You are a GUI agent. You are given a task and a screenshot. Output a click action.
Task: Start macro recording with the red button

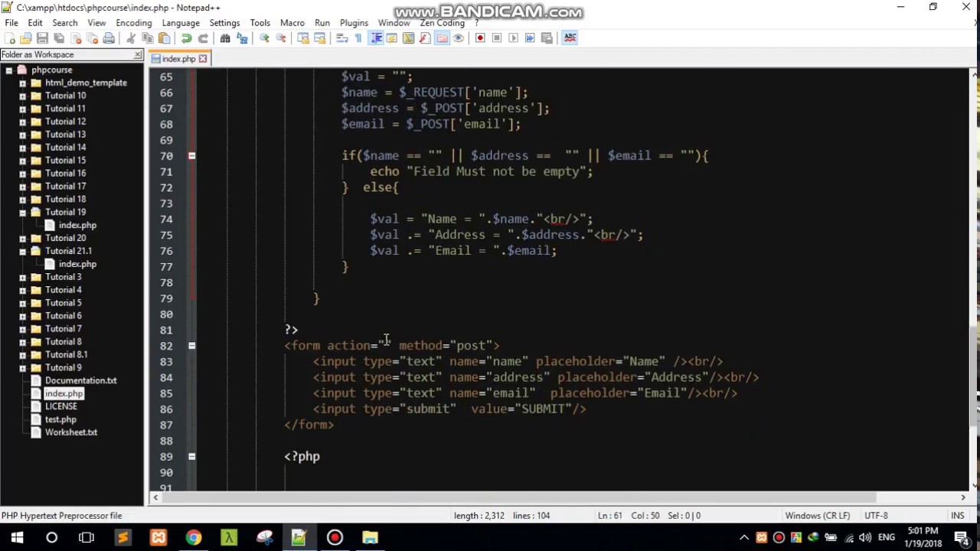point(481,38)
